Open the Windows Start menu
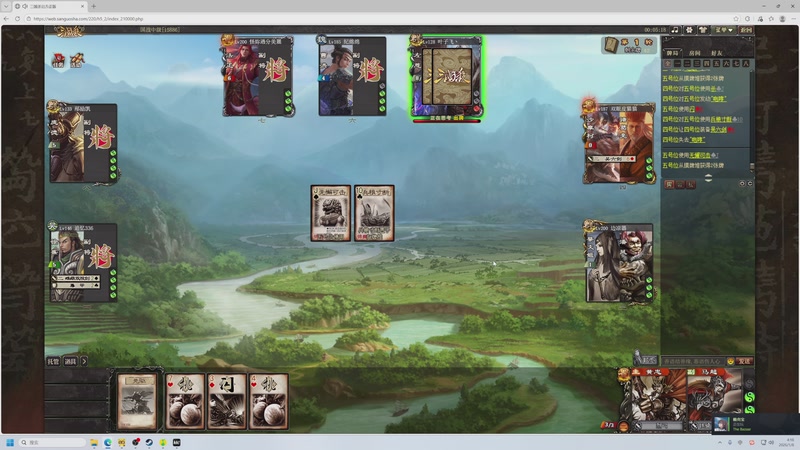 pos(10,442)
